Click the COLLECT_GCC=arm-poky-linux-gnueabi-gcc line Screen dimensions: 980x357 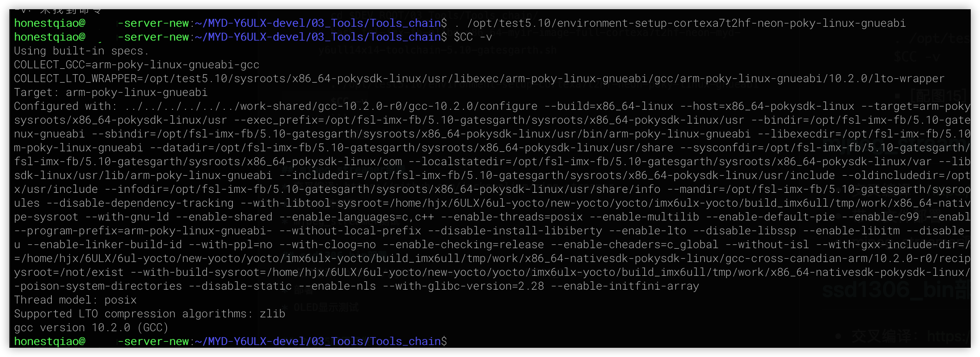click(x=137, y=65)
